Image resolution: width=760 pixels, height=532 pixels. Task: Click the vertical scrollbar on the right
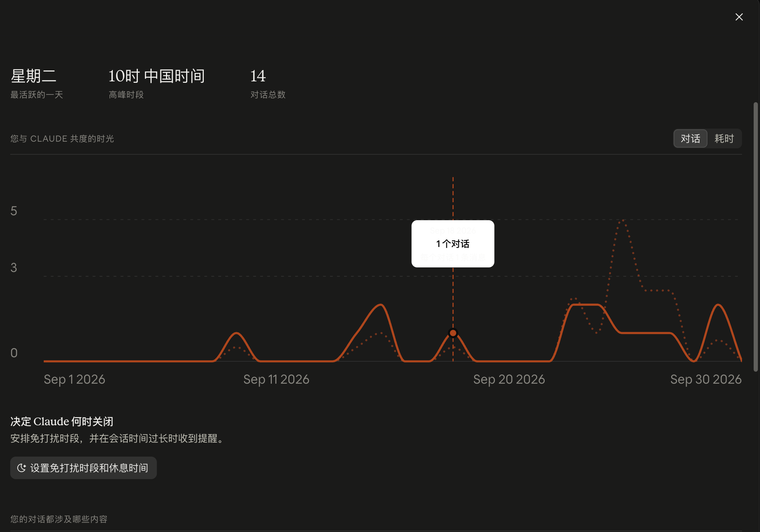[755, 237]
